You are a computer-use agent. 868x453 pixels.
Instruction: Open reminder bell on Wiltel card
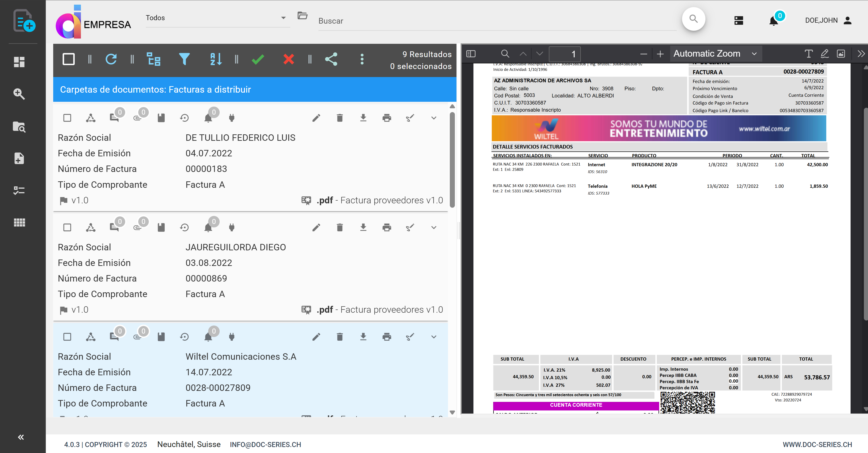208,337
